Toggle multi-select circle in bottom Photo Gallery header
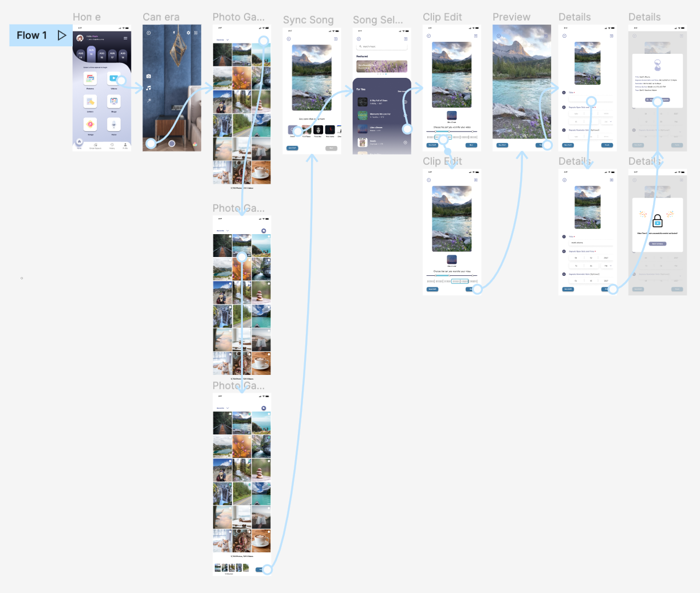The width and height of the screenshot is (700, 593). [264, 408]
